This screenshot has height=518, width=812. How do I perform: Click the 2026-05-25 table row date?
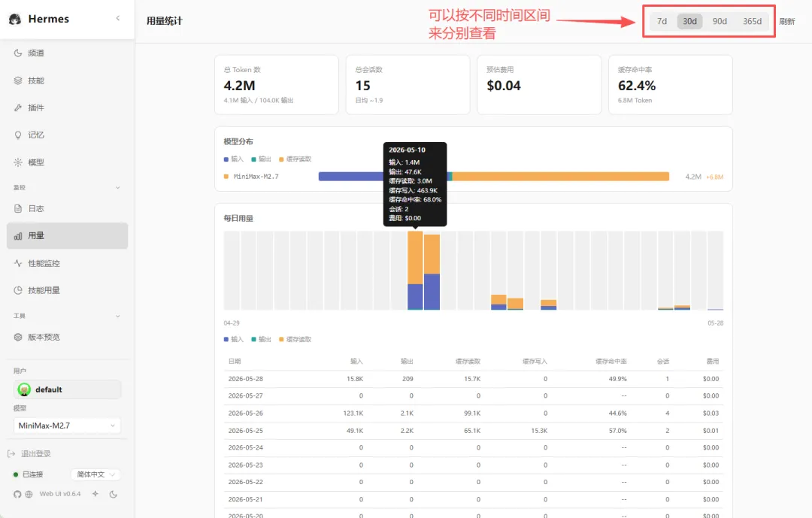(245, 431)
